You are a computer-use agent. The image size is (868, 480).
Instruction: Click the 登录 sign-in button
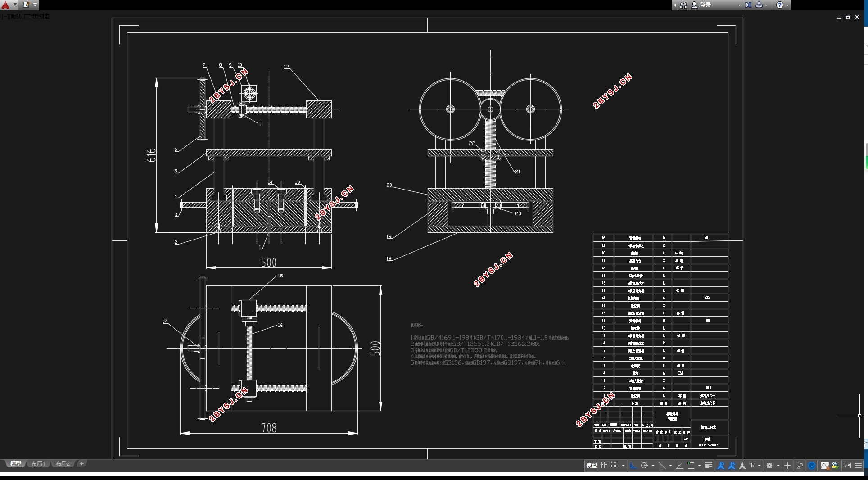point(705,5)
